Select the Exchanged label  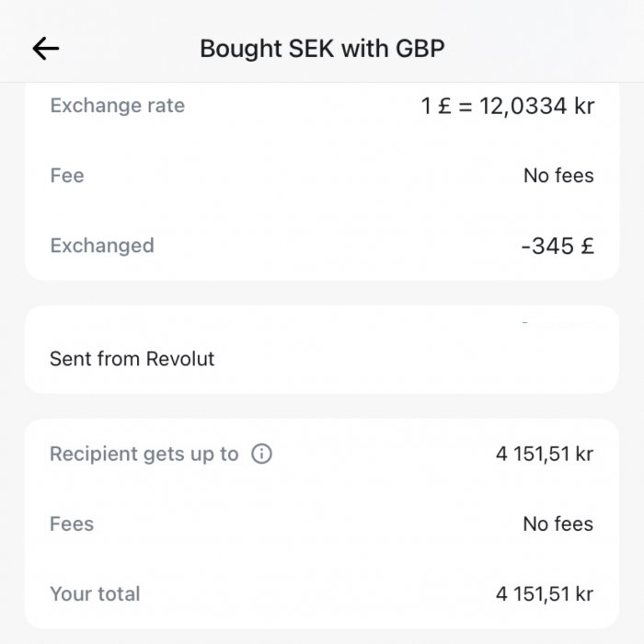tap(102, 246)
